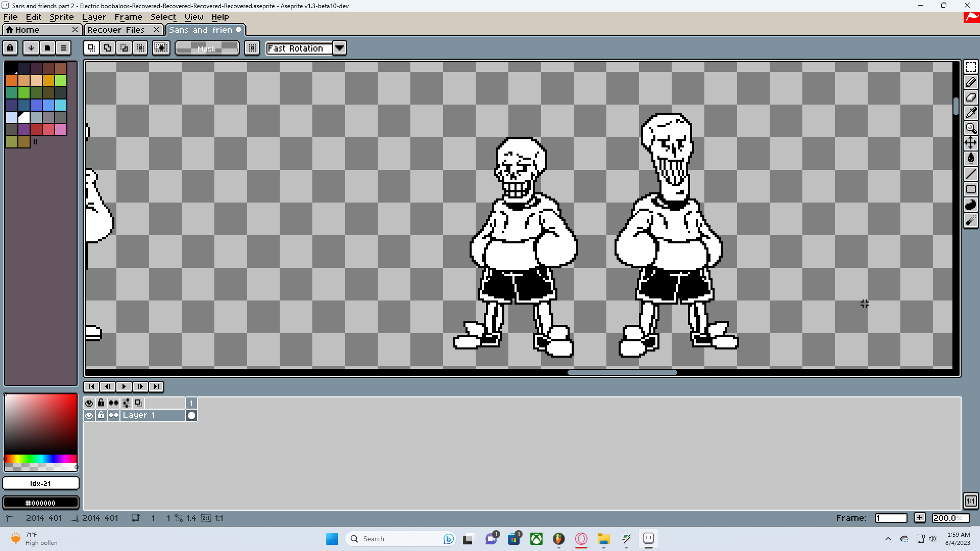This screenshot has width=980, height=551.
Task: Select the Rectangle shape tool
Action: coord(970,189)
